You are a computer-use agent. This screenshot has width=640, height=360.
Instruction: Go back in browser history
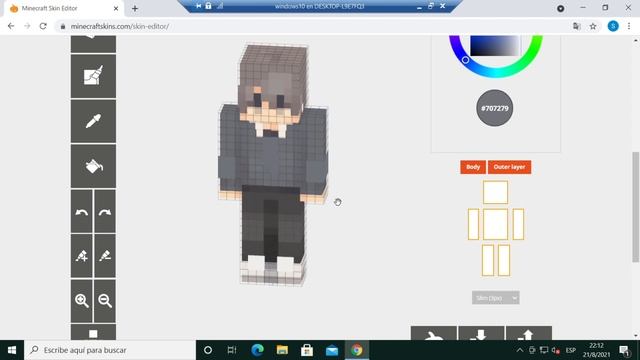coord(11,26)
